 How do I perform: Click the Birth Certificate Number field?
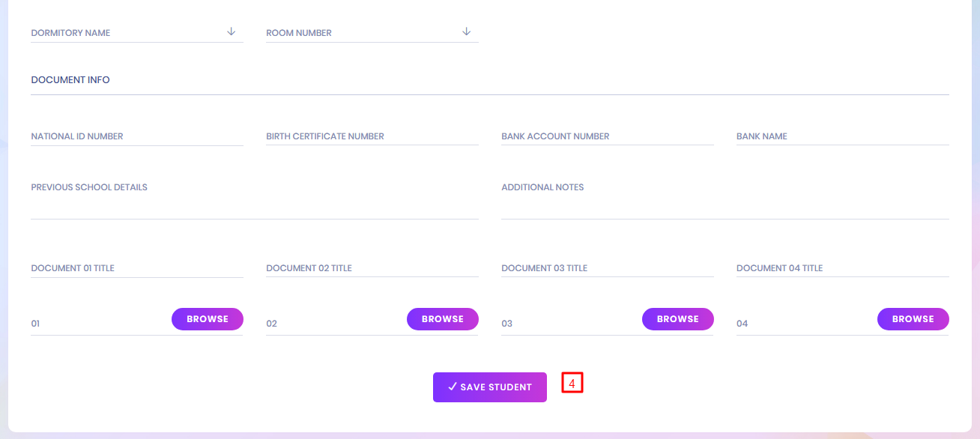372,136
